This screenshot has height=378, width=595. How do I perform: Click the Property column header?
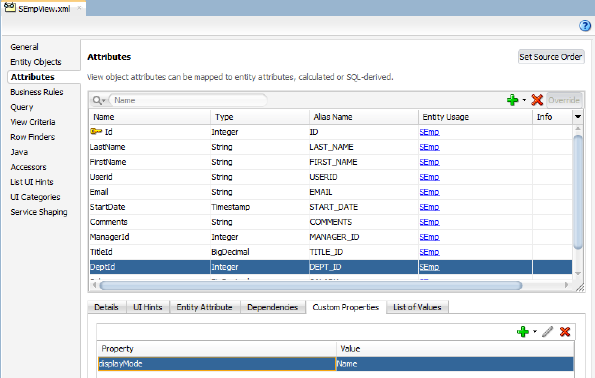click(217, 349)
